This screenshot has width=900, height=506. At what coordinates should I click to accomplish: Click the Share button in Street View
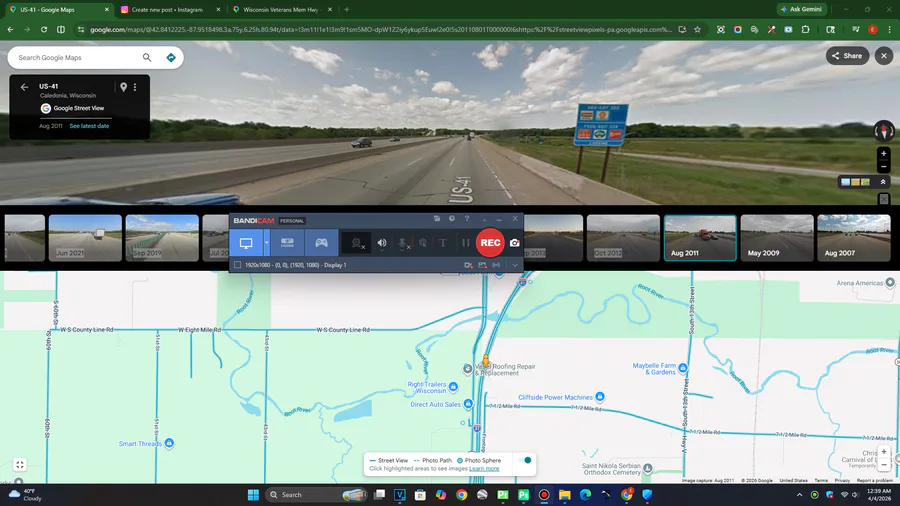(x=847, y=56)
